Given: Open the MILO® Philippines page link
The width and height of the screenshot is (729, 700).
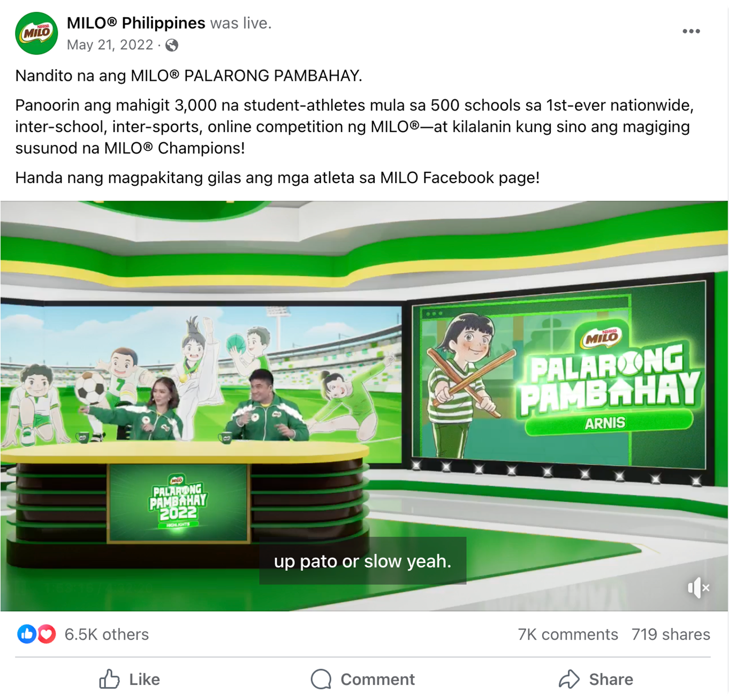Looking at the screenshot, I should tap(136, 23).
